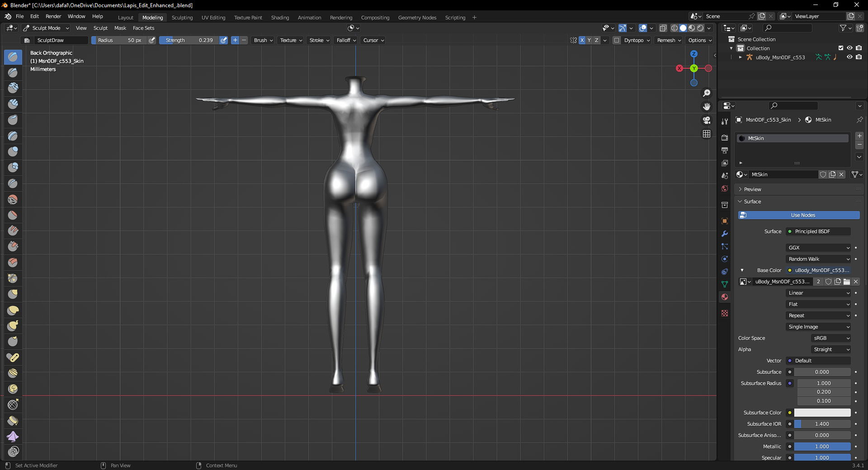Open the Remesh popover button
The height and width of the screenshot is (470, 868).
[669, 40]
